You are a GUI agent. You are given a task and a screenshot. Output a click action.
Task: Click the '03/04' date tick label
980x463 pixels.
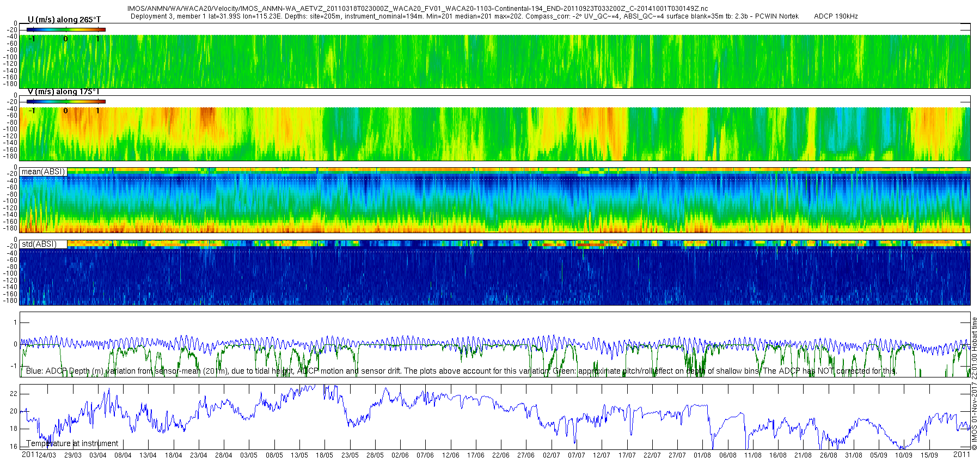click(98, 455)
